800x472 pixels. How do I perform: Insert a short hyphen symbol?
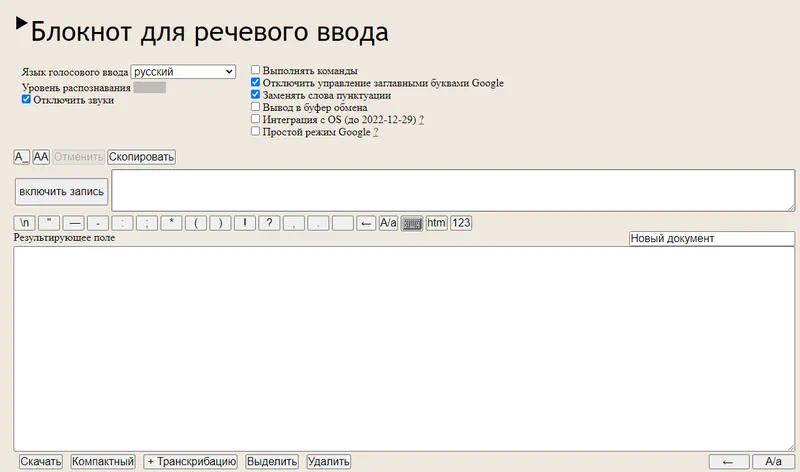pyautogui.click(x=98, y=223)
